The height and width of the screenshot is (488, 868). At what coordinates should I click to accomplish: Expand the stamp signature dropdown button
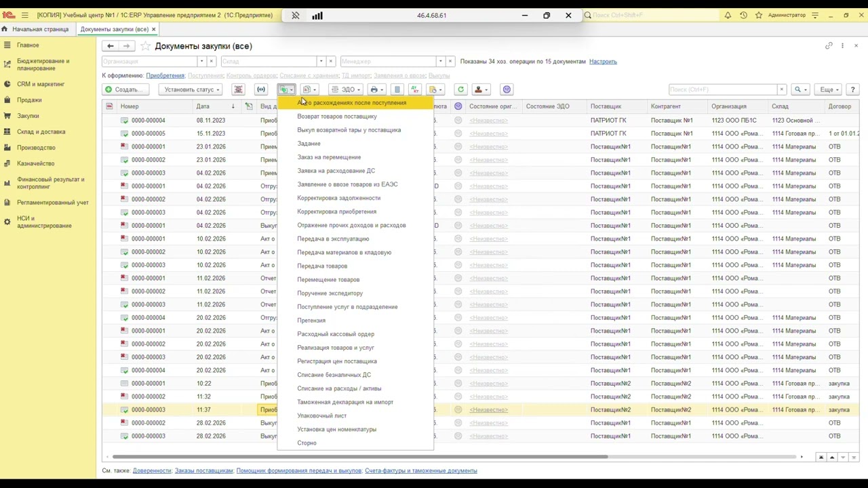(x=481, y=89)
